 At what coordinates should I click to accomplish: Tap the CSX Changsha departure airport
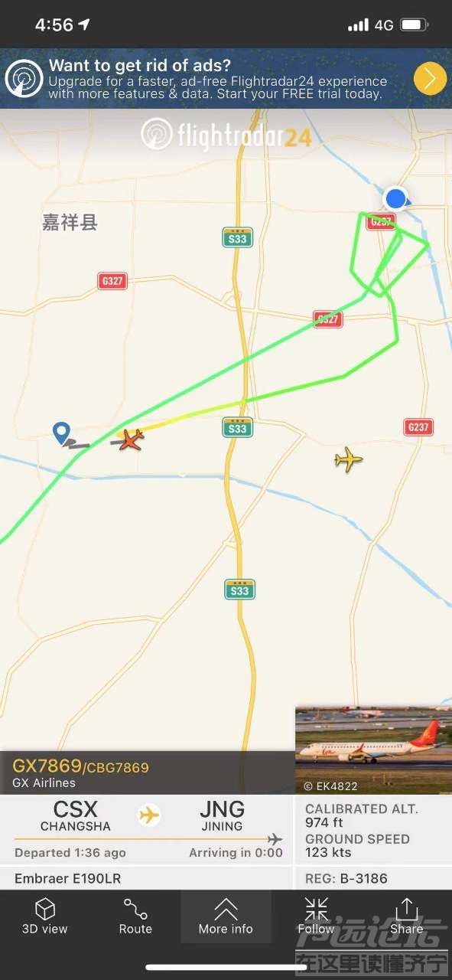(76, 816)
